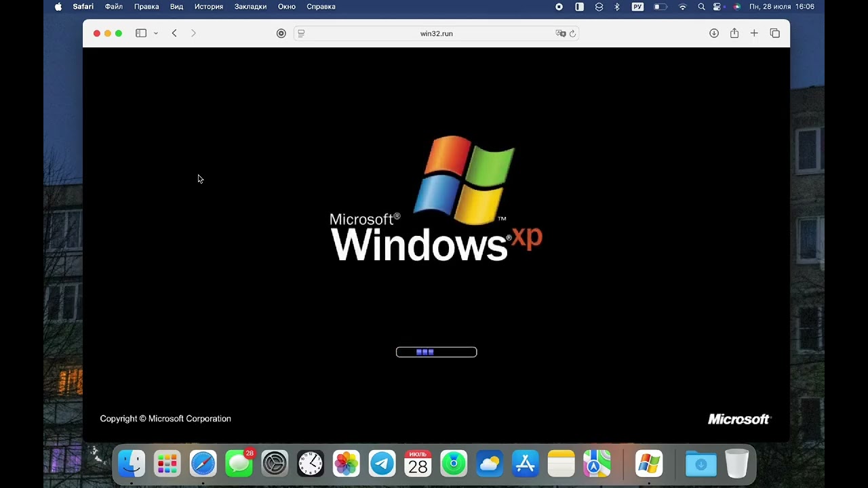Viewport: 868px width, 488px height.
Task: Click the screen recording stop icon
Action: (559, 7)
